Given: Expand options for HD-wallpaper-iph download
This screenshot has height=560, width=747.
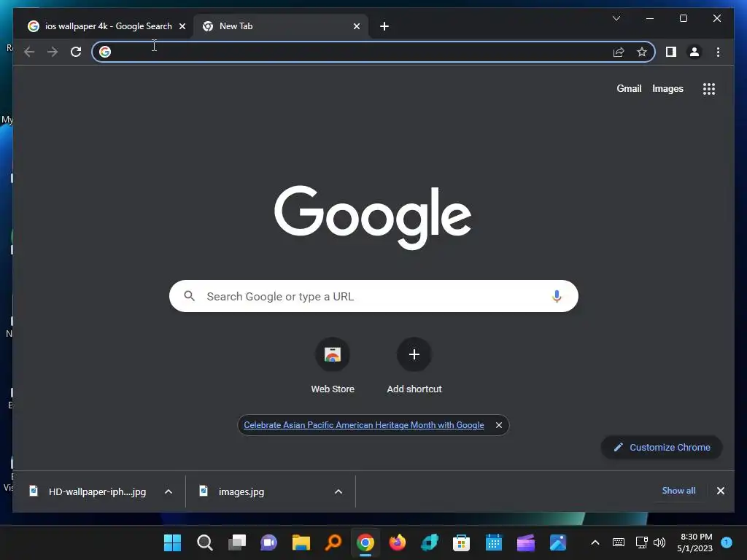Looking at the screenshot, I should 169,491.
